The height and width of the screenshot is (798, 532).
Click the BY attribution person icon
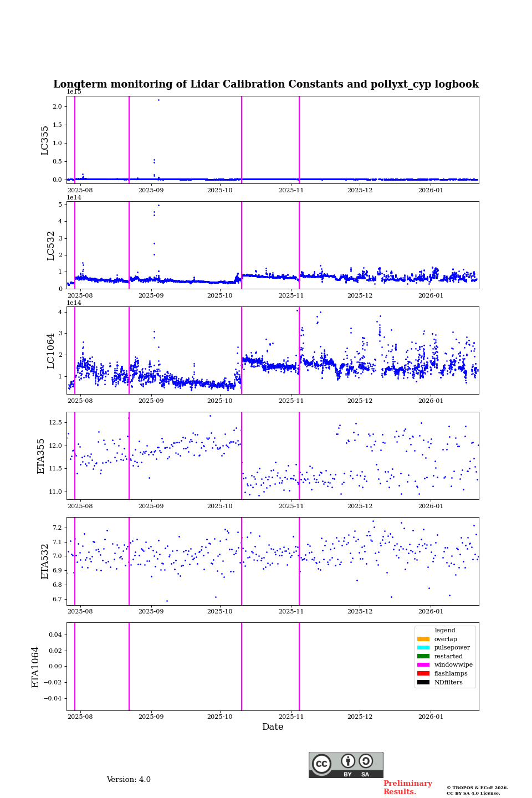point(348,761)
